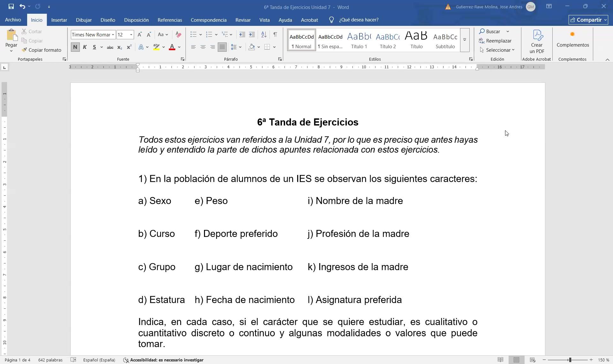Click the Save icon in title bar
This screenshot has width=613, height=364.
click(x=11, y=6)
